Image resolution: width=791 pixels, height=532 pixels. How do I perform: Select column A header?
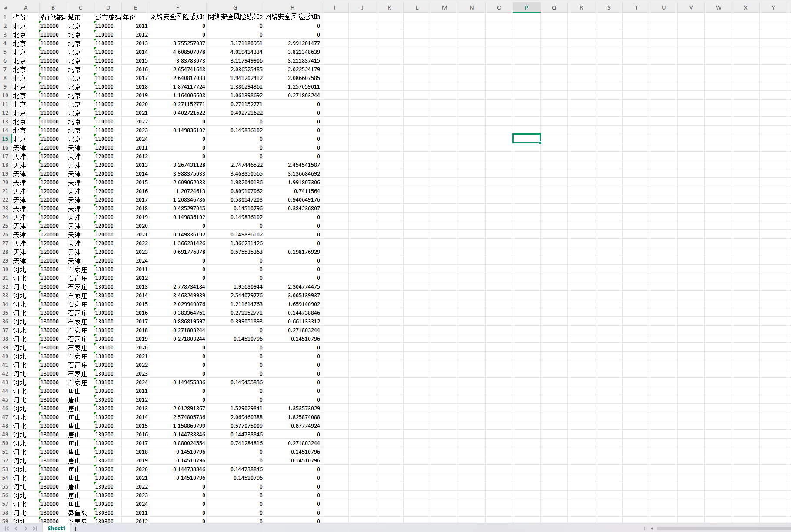pos(26,7)
